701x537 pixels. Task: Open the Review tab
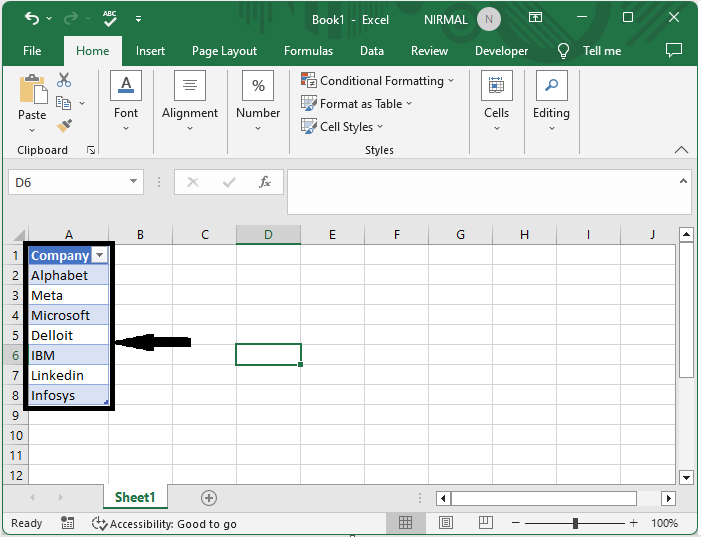(x=429, y=51)
